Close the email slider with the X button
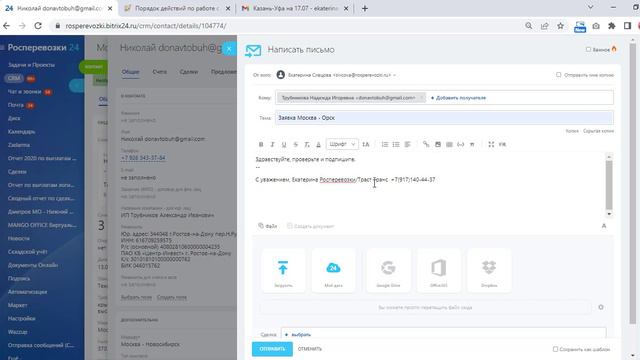The height and width of the screenshot is (360, 640). pos(229,49)
